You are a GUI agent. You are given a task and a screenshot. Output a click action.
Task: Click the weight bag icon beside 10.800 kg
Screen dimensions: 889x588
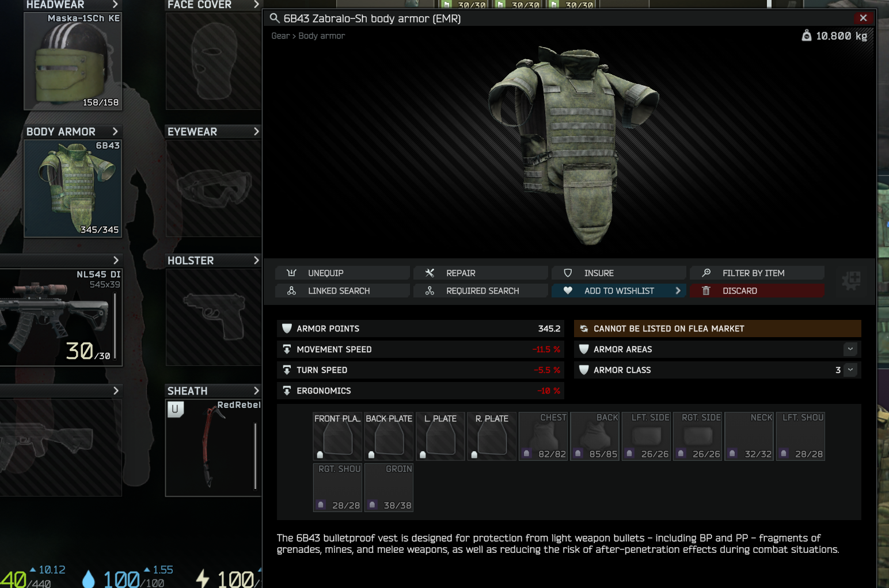tap(807, 36)
